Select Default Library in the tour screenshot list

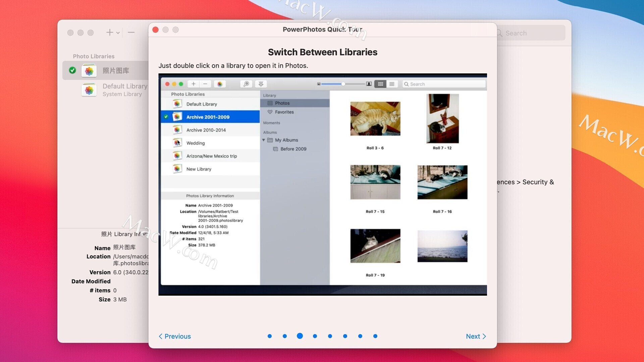click(210, 104)
